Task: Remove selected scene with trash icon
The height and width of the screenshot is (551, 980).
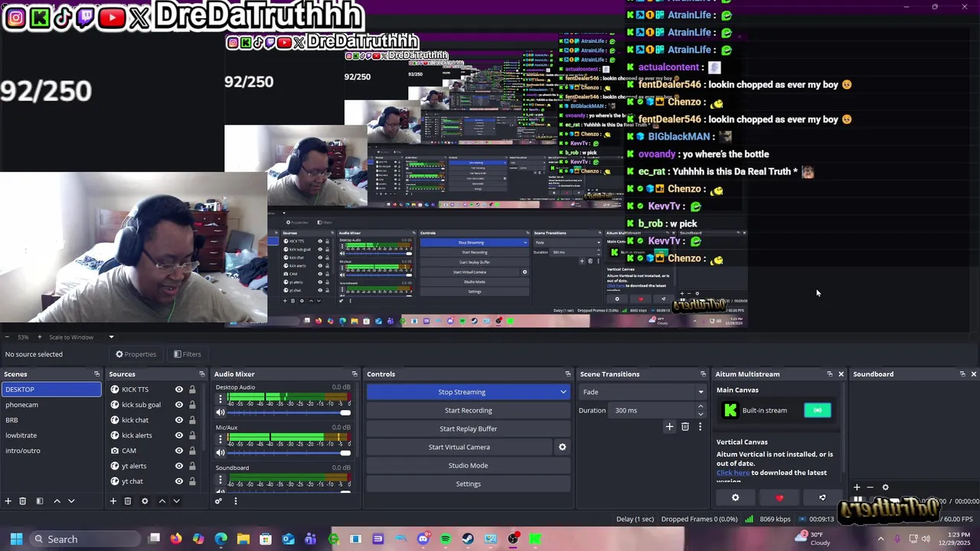Action: pyautogui.click(x=22, y=501)
